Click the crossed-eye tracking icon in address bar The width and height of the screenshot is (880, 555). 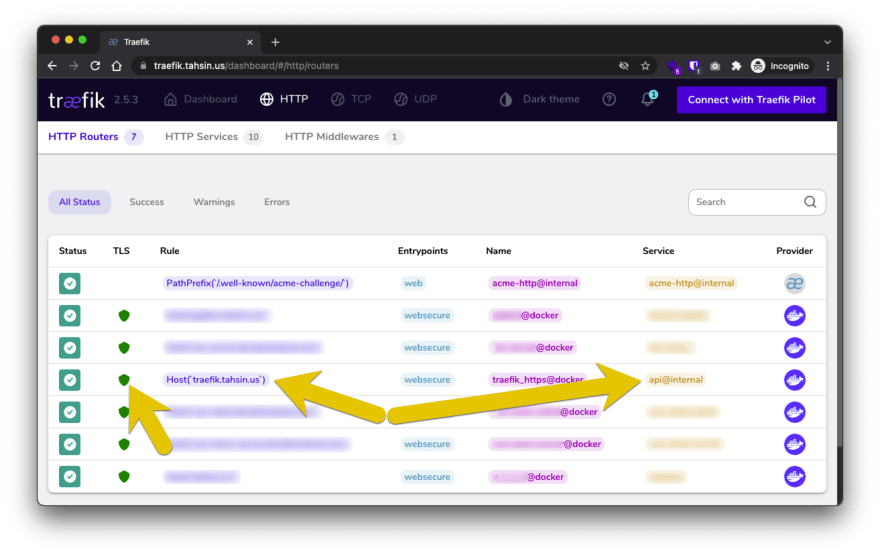point(624,66)
